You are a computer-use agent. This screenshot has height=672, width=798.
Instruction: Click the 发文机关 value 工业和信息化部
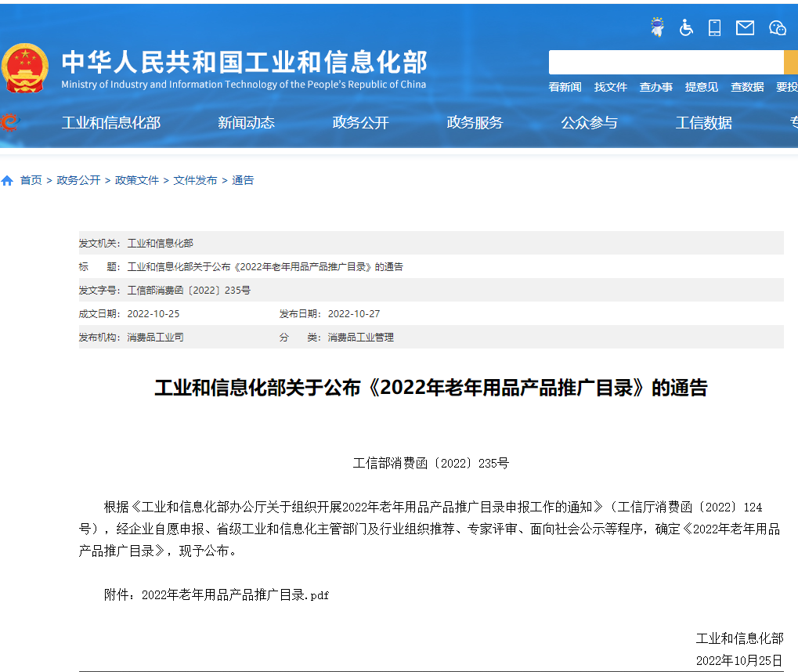160,244
